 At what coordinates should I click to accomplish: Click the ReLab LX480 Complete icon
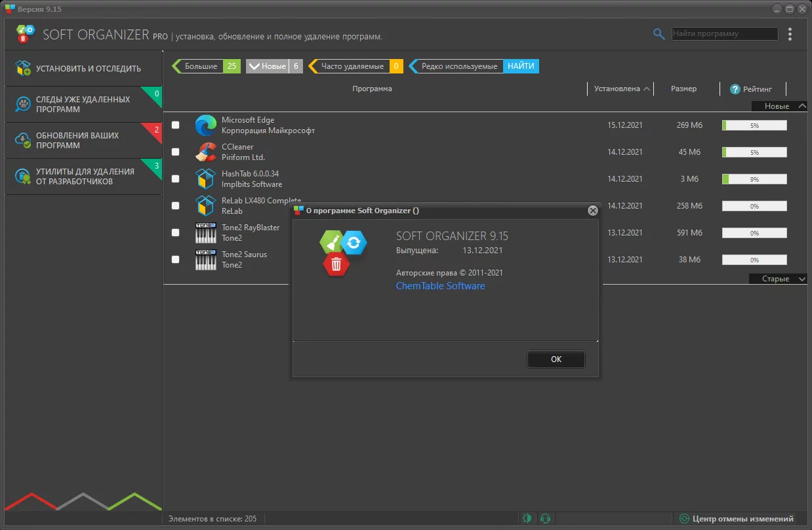[x=206, y=205]
